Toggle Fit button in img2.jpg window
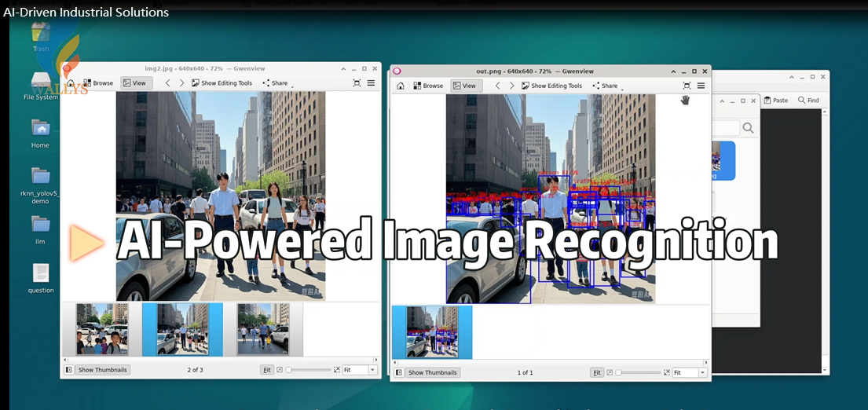Viewport: 868px width, 410px height. click(267, 370)
